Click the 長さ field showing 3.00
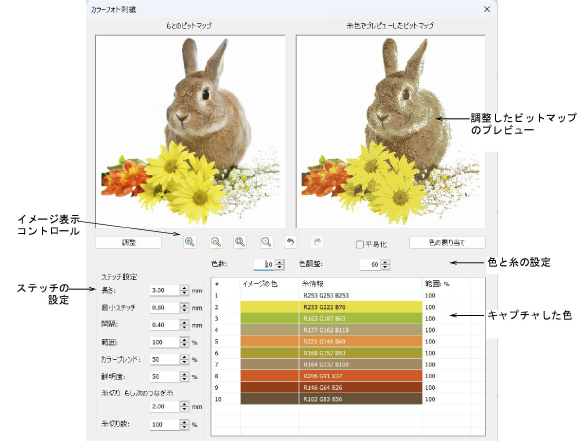The width and height of the screenshot is (578, 441). click(x=165, y=291)
